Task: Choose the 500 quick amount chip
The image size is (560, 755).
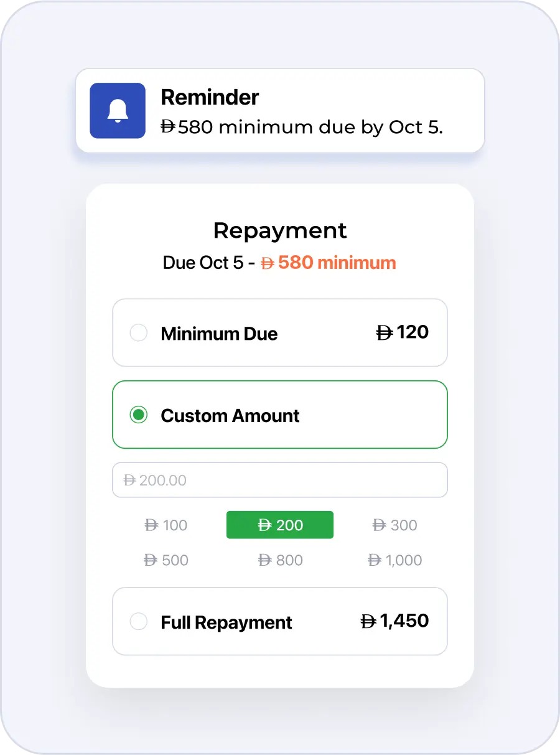Action: pyautogui.click(x=166, y=560)
